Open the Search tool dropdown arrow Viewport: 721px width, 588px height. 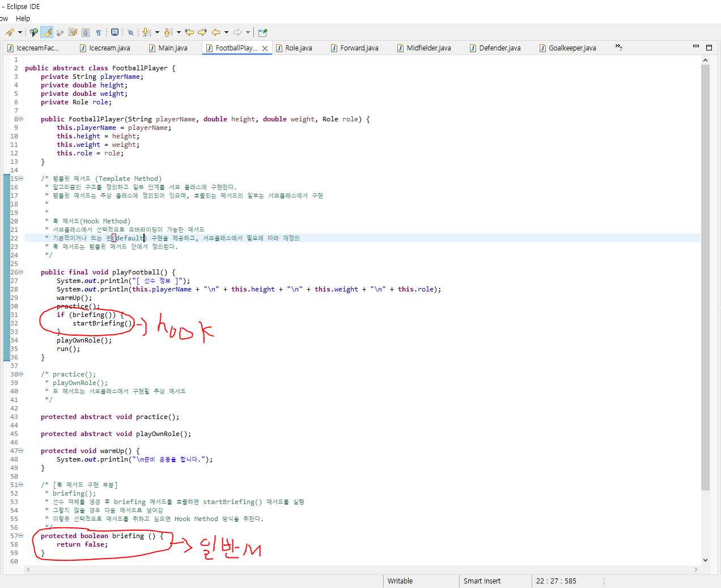[x=20, y=32]
